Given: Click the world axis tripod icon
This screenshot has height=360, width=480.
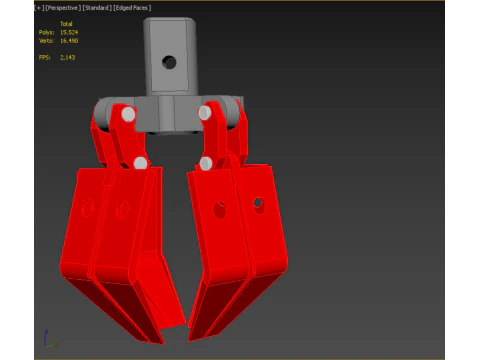Looking at the screenshot, I should [50, 339].
